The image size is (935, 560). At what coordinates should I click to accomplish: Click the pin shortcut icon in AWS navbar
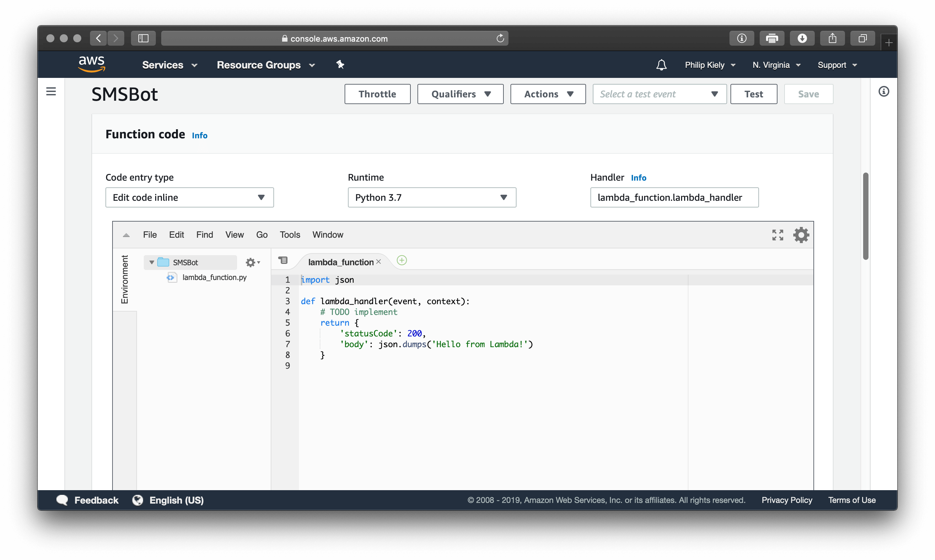pos(340,64)
